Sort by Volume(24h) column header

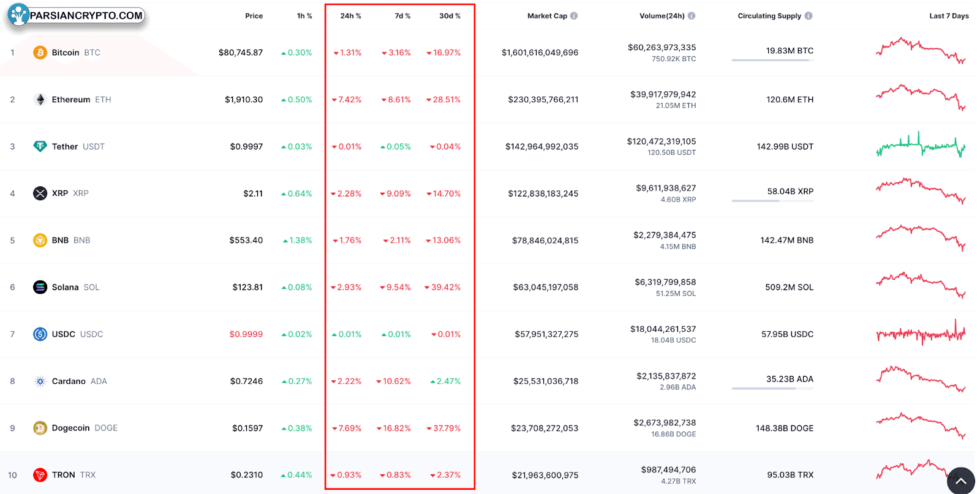662,16
